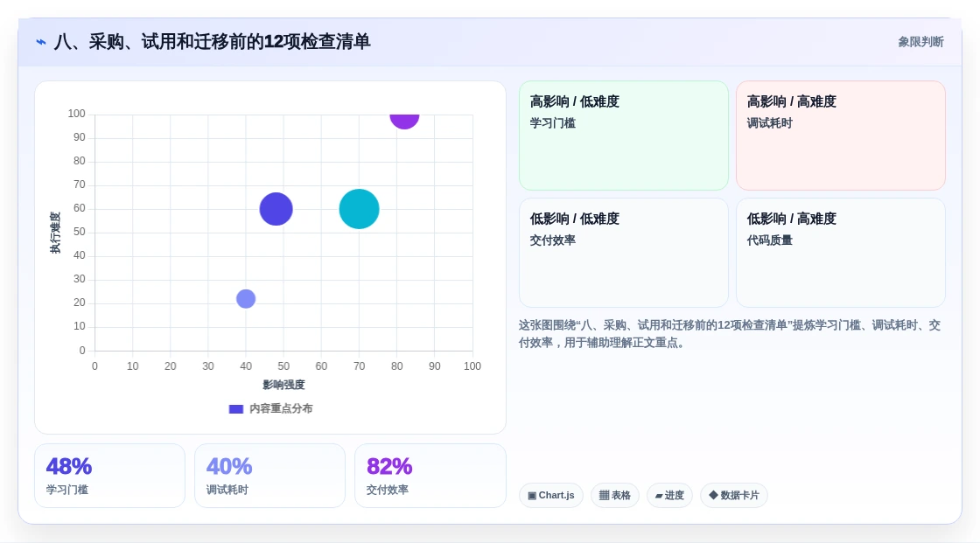Click 交付效率 text in the 低影响 / 低难度 card
Screen dimensions: 980x543
[x=552, y=240]
